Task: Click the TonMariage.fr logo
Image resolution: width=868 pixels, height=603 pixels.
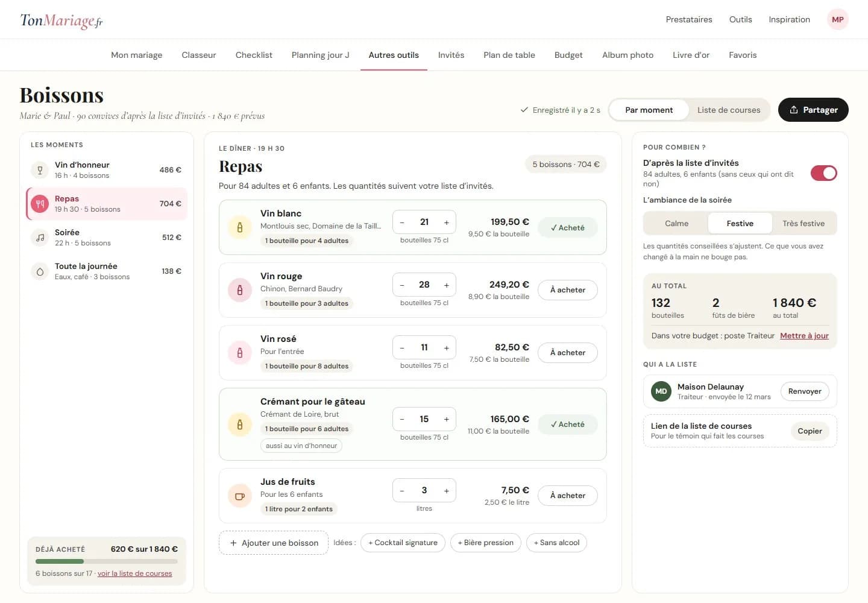Action: [x=61, y=21]
